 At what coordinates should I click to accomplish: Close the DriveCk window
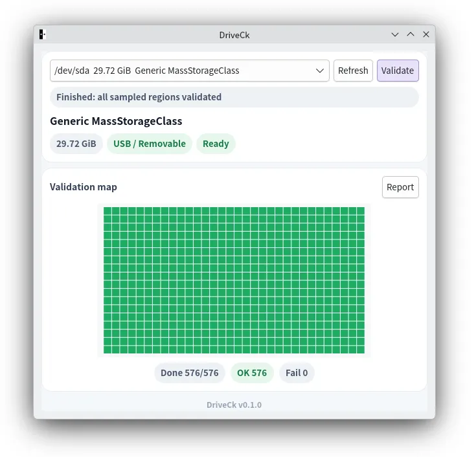(426, 34)
